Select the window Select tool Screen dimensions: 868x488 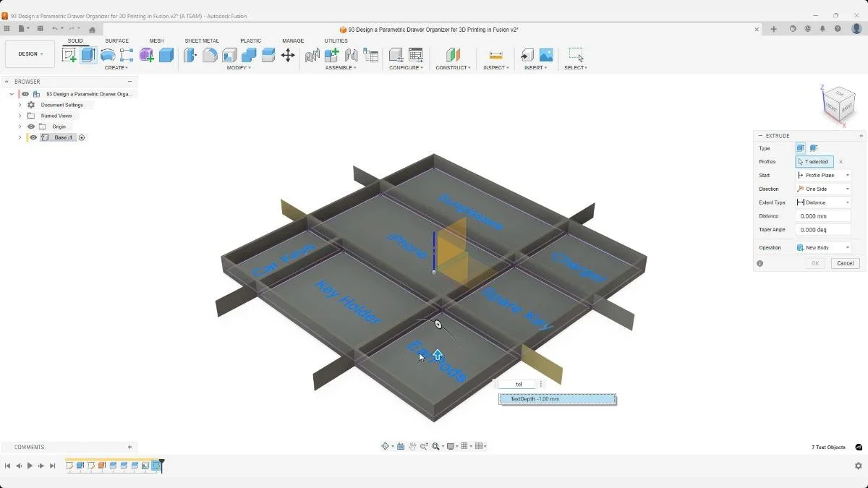[576, 55]
